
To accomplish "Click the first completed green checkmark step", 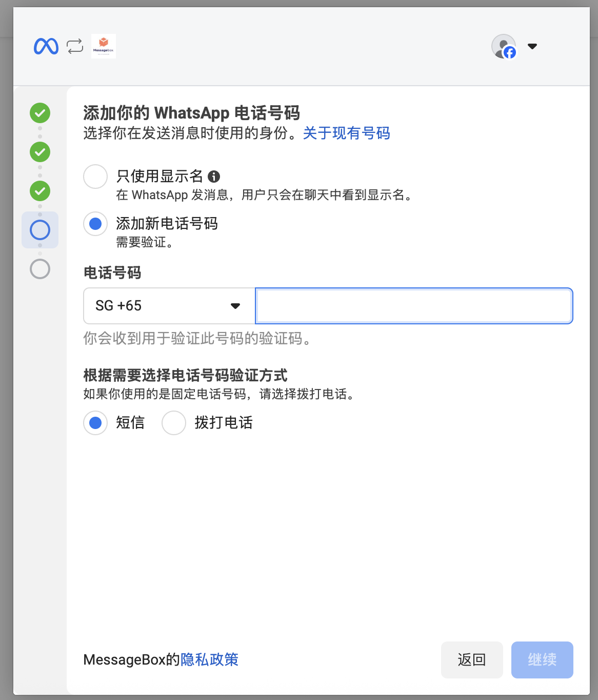I will tap(39, 113).
